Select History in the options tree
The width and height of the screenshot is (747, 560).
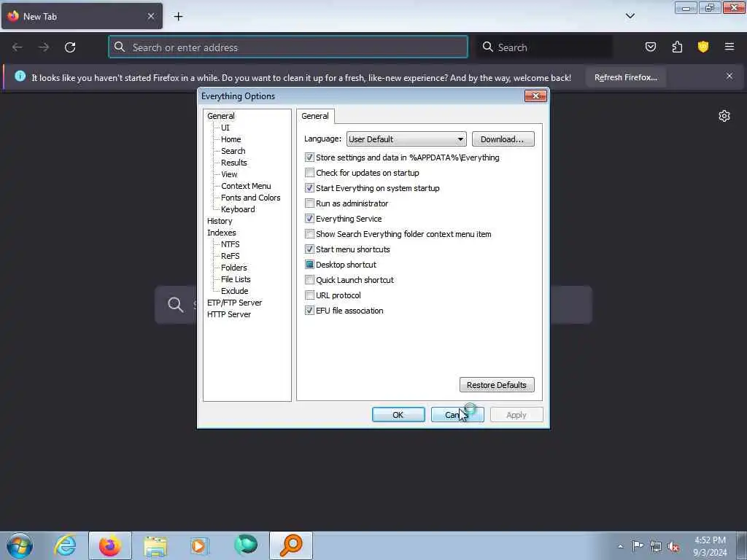click(220, 221)
